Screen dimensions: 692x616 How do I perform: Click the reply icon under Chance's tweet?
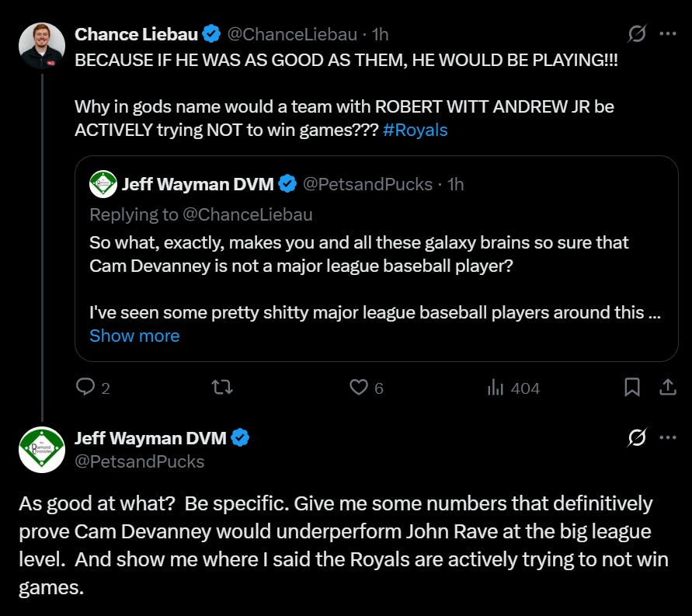[x=85, y=387]
